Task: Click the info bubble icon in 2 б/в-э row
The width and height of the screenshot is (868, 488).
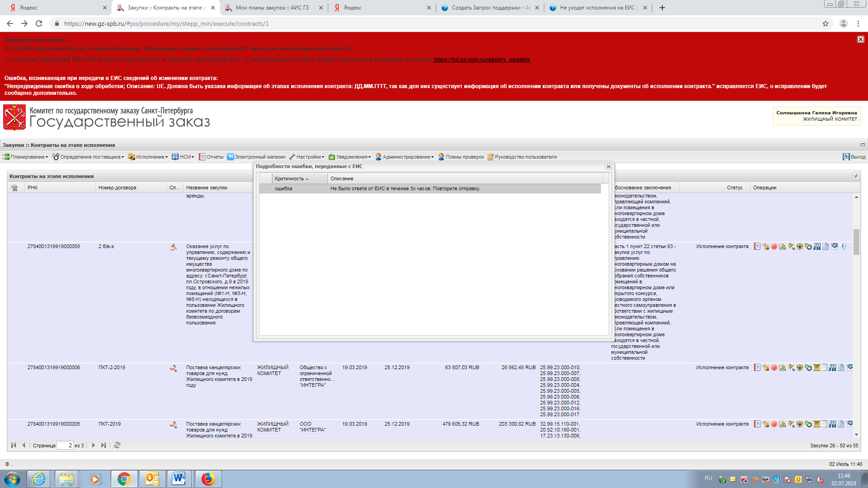Action: coord(844,246)
